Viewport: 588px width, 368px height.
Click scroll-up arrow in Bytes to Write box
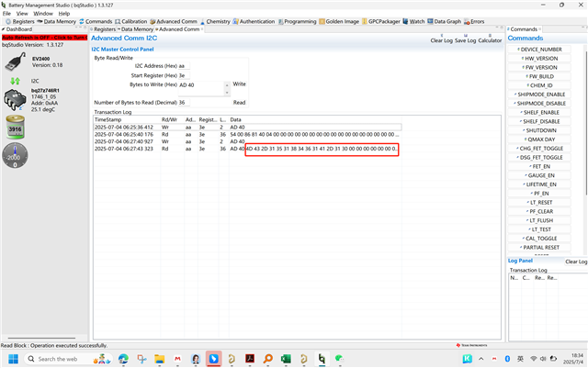coord(227,85)
